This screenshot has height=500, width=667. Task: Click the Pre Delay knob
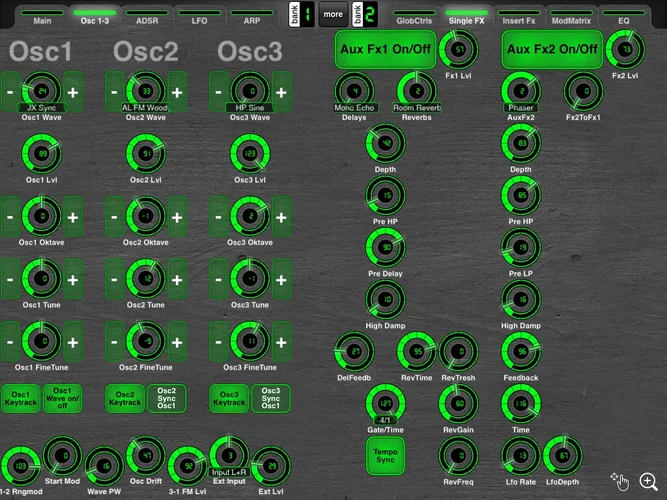tap(385, 247)
